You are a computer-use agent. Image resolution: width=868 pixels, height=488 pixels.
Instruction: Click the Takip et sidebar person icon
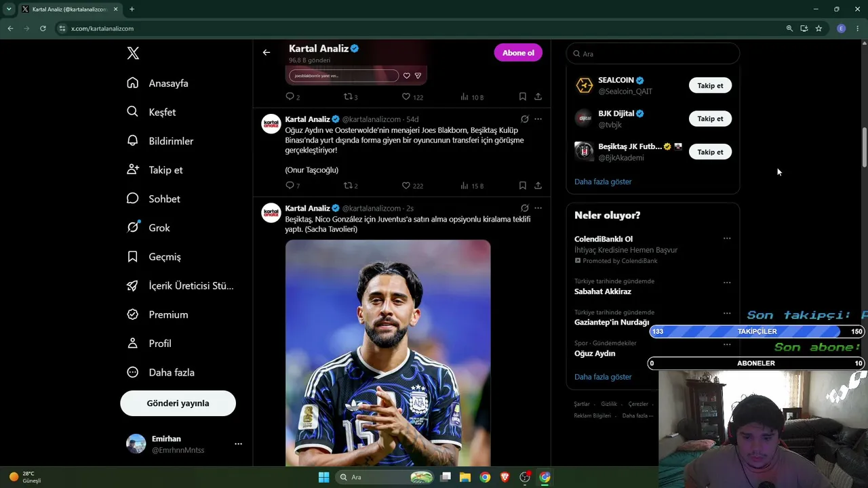pos(133,169)
